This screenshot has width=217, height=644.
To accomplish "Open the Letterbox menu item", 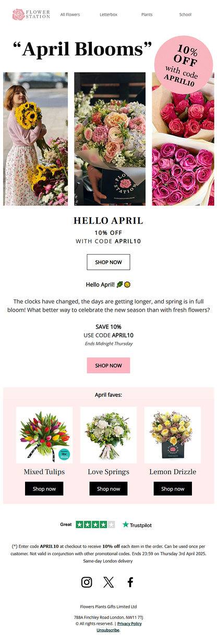I will click(x=108, y=15).
